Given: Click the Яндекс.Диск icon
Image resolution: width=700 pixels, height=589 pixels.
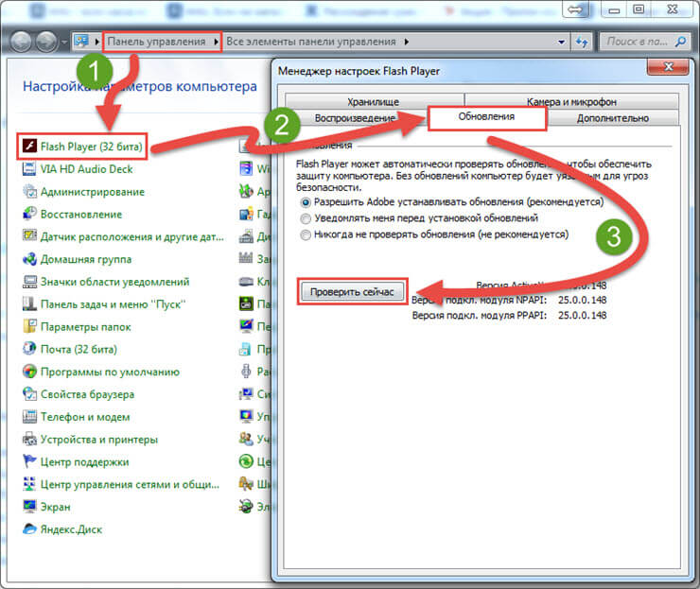Looking at the screenshot, I should tap(30, 529).
